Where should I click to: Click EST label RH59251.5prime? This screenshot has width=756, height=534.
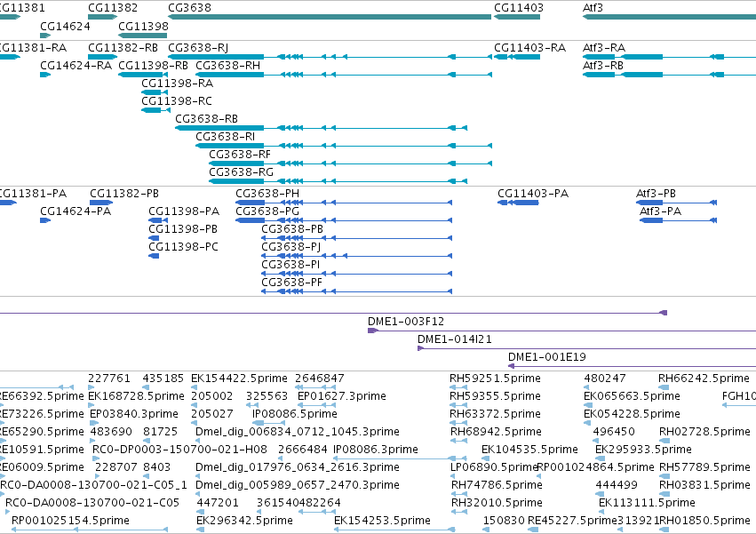click(495, 379)
